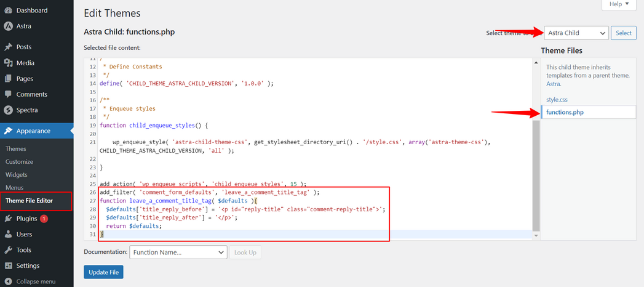Screen dimensions: 644x287
Task: Click the Media library icon
Action: [x=9, y=63]
